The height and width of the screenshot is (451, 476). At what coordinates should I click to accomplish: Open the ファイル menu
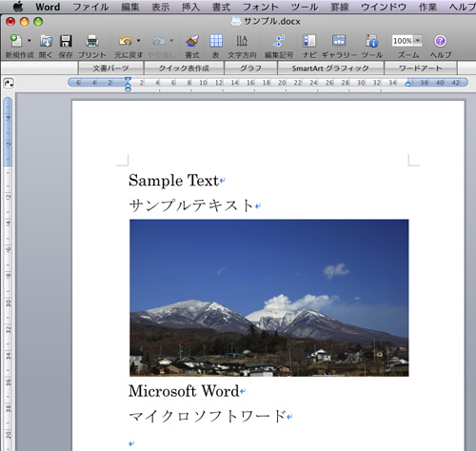[90, 7]
